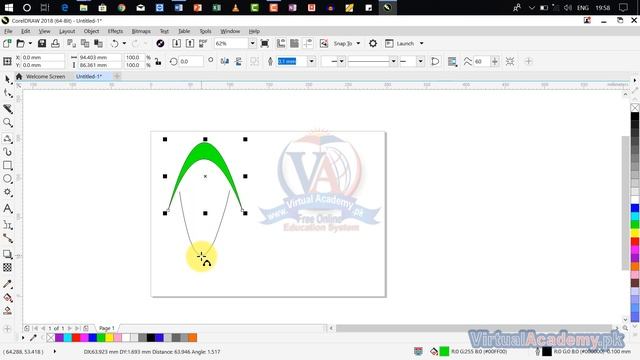
Task: Expand Open file dropdown arrow
Action: tap(30, 43)
